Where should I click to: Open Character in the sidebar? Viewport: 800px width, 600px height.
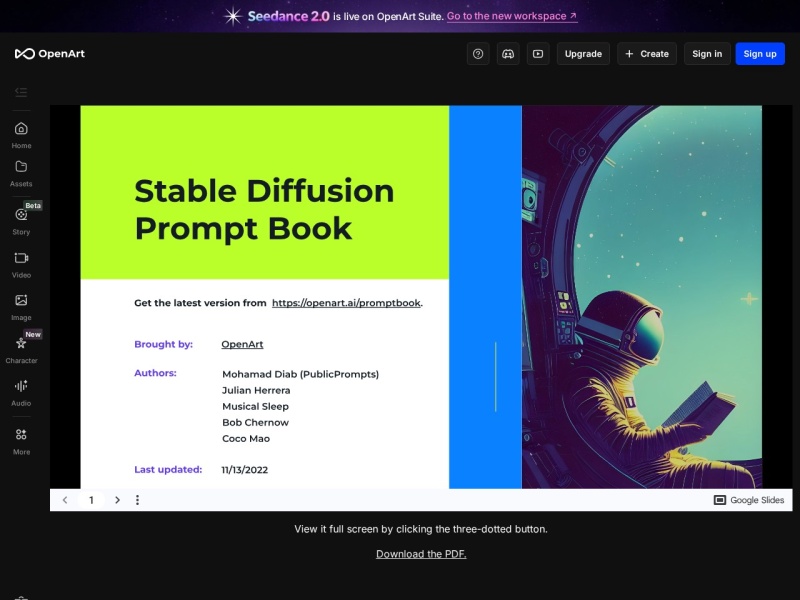coord(21,350)
